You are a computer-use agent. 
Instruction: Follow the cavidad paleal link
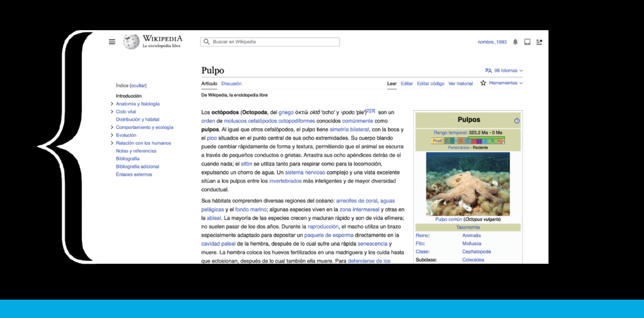click(218, 244)
